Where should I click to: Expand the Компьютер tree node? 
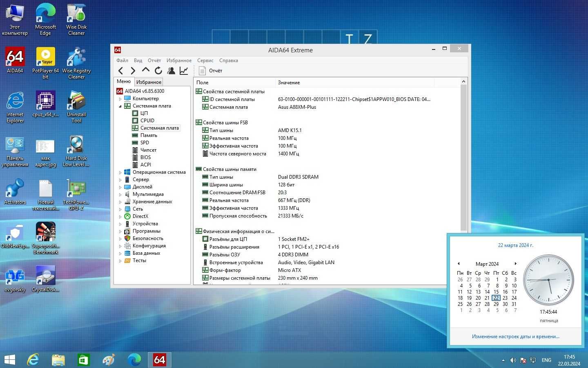coord(120,99)
